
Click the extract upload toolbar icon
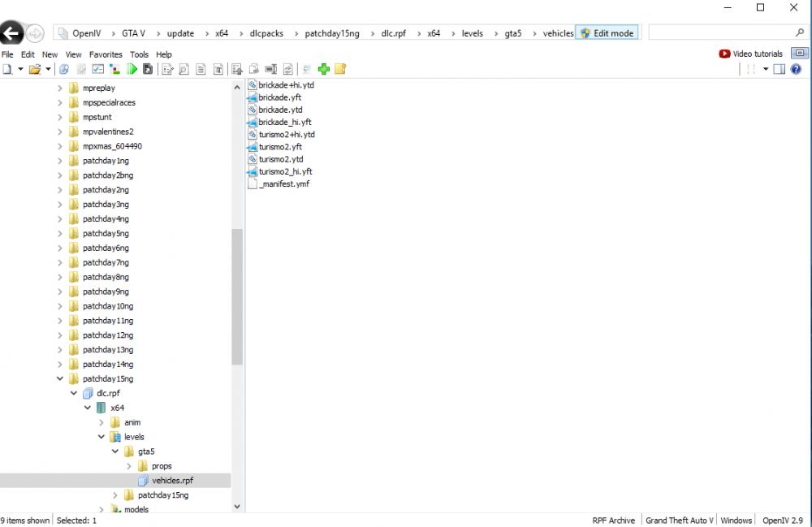coord(237,69)
